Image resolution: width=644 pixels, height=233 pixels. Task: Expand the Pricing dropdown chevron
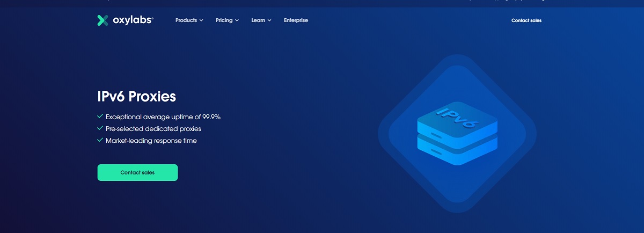coord(237,20)
